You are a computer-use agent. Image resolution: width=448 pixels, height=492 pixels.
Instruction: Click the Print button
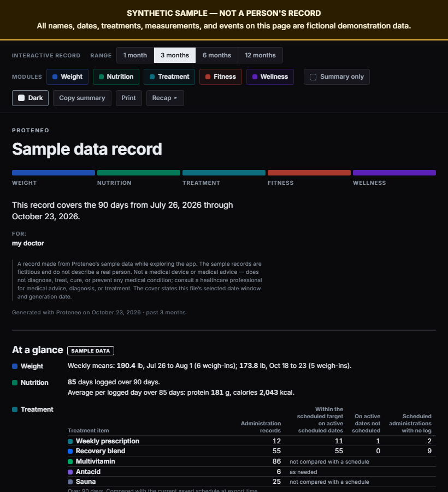click(129, 98)
